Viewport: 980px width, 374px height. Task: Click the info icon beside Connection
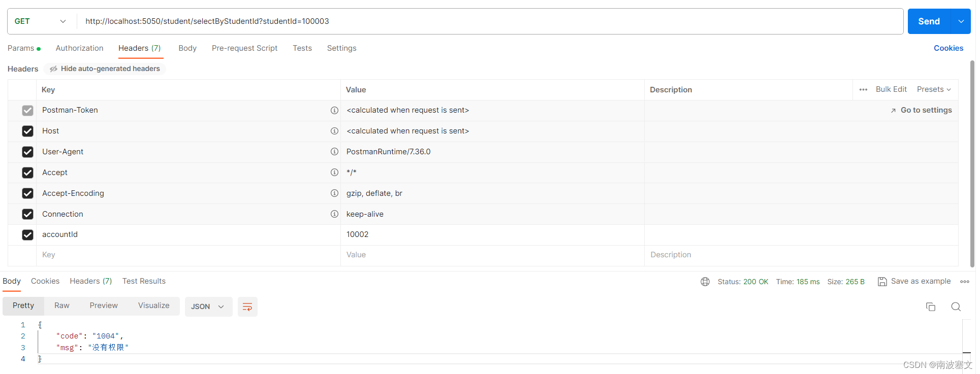tap(334, 214)
